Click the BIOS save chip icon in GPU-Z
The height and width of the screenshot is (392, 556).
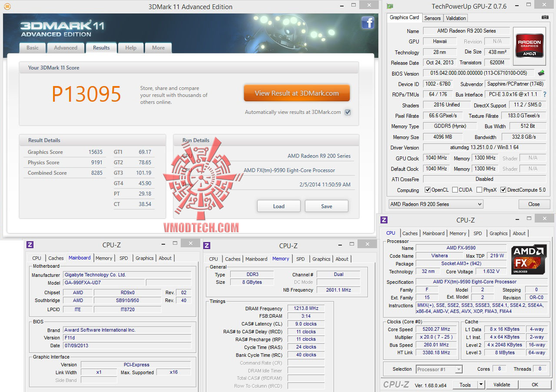(x=541, y=73)
